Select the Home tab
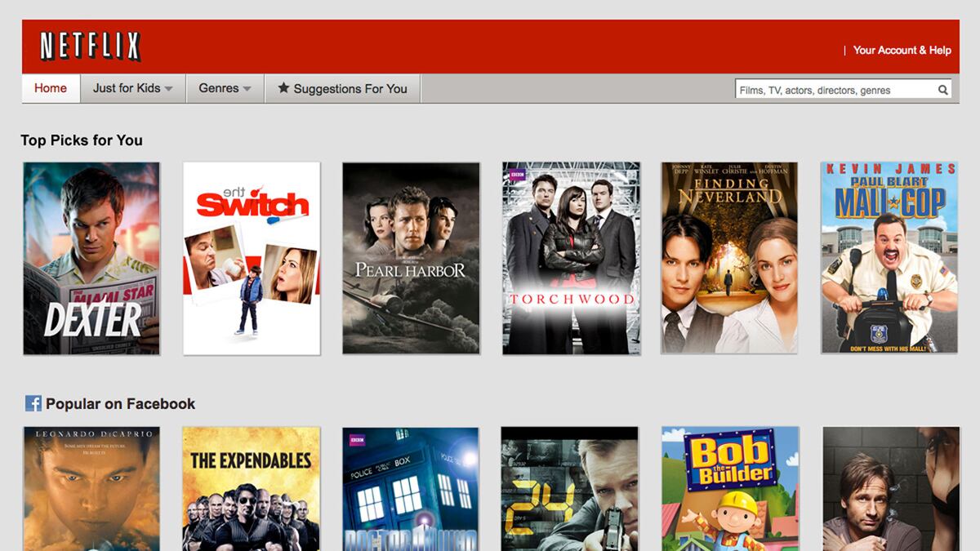 coord(51,88)
